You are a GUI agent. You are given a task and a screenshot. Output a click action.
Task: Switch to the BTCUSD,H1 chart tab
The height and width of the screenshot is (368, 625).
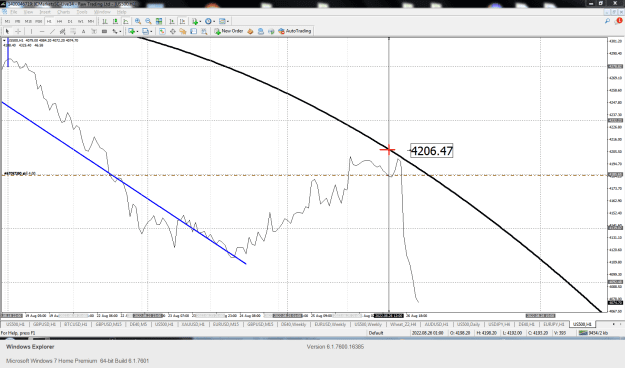(x=75, y=325)
